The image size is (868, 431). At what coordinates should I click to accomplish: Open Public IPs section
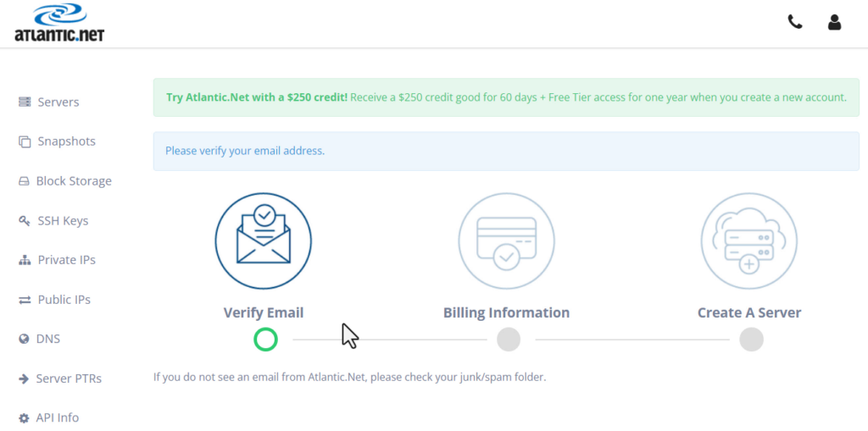(64, 300)
